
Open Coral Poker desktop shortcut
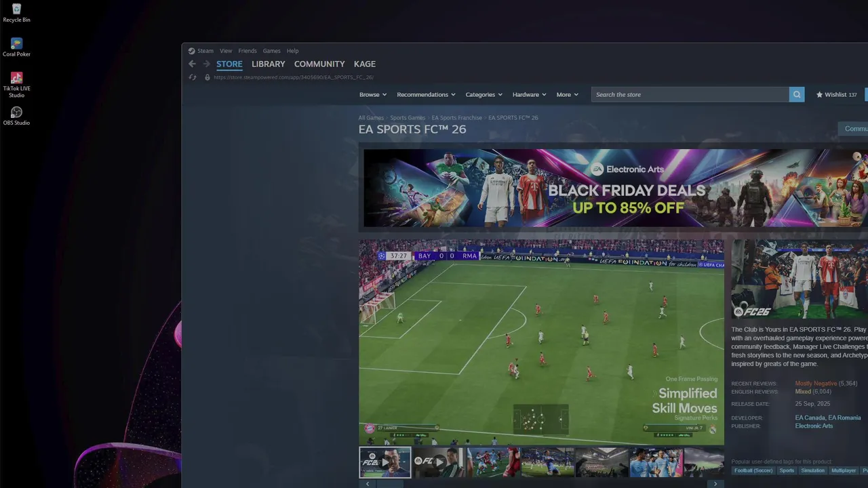coord(16,47)
